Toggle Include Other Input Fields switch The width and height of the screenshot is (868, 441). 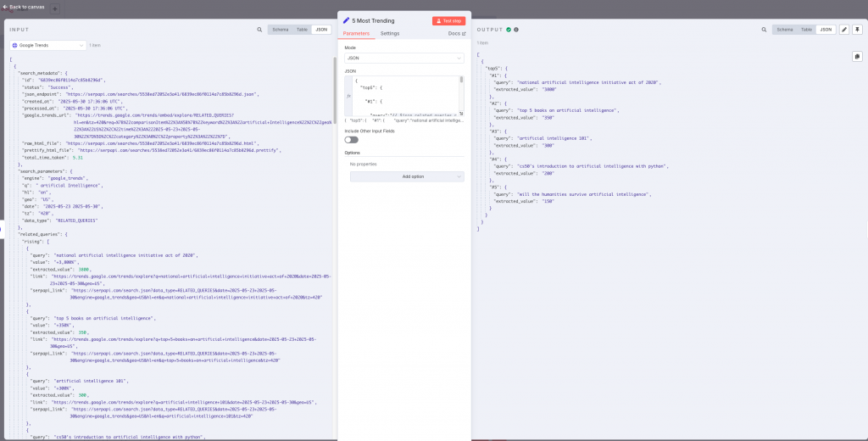pos(350,139)
